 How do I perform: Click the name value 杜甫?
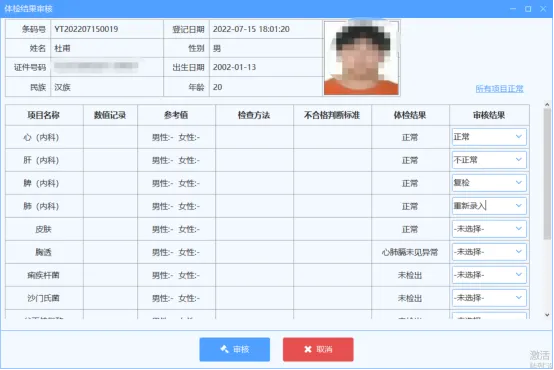click(62, 48)
